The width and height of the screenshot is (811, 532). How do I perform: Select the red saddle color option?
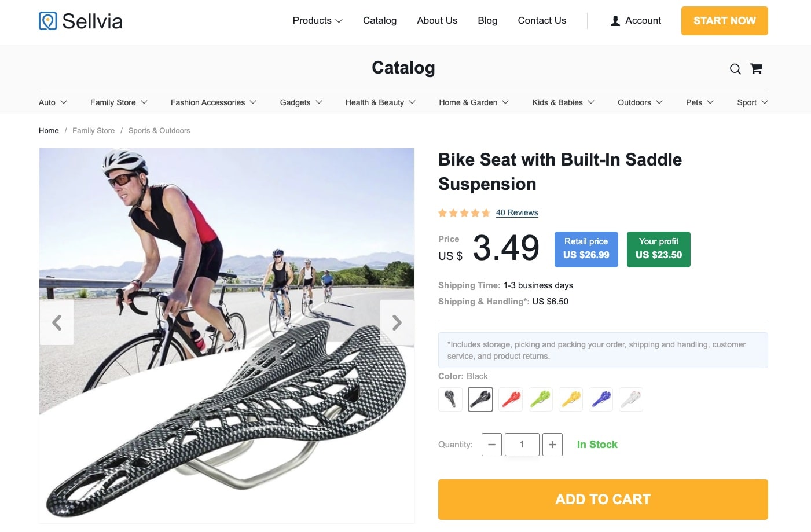pos(510,399)
